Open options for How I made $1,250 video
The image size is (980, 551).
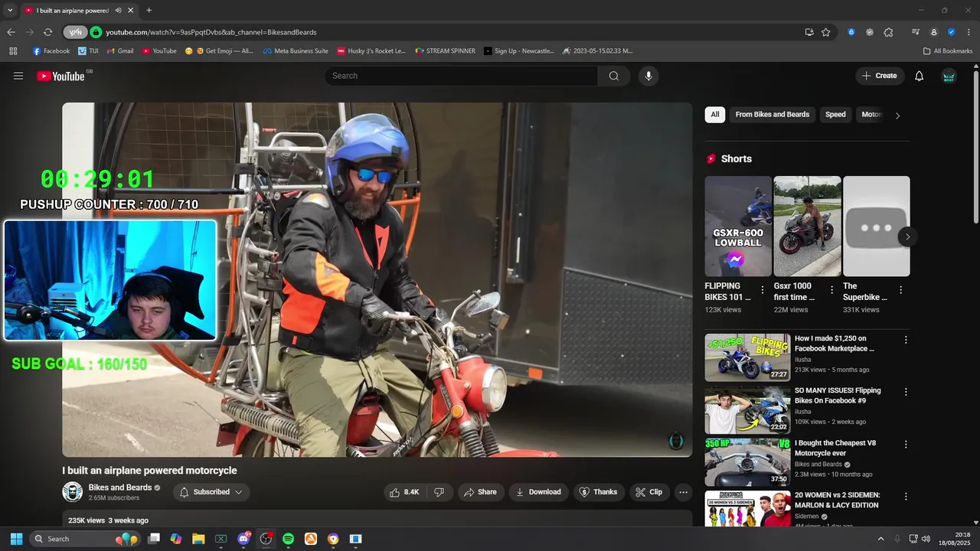pos(906,340)
